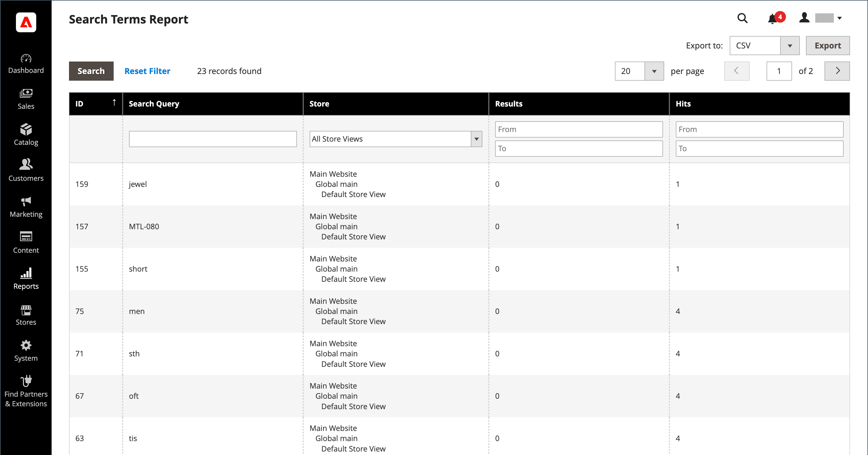Open the Content layout icon
868x455 pixels.
point(26,236)
